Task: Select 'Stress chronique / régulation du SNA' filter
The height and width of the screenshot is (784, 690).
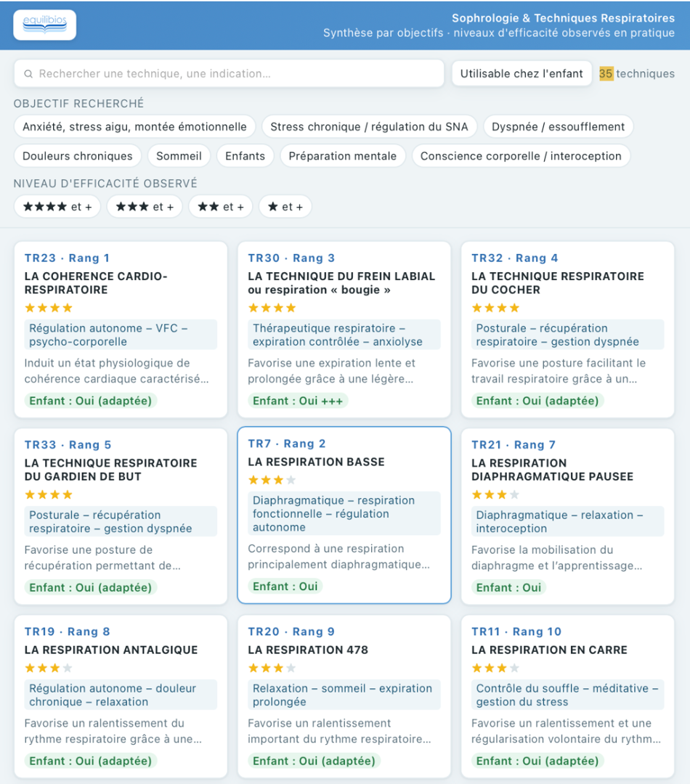Action: tap(369, 126)
